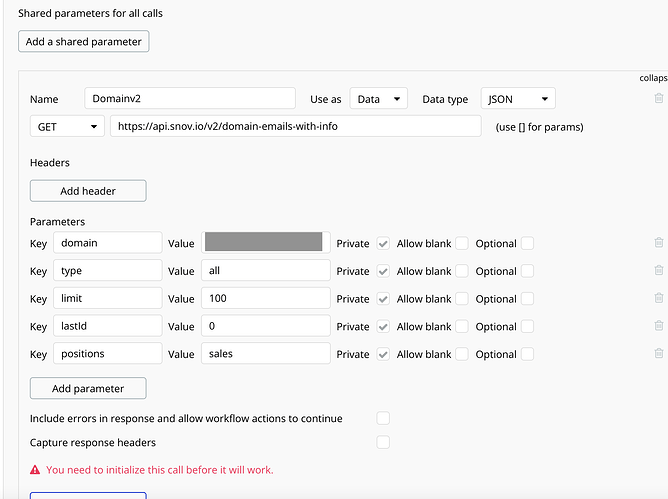The width and height of the screenshot is (668, 499).
Task: Delete the positions parameter row
Action: pos(658,353)
